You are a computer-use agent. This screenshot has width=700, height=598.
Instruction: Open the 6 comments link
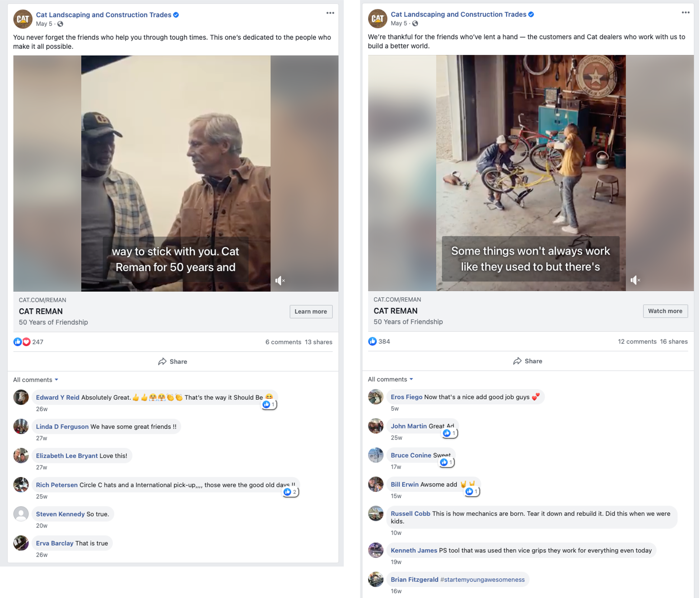(x=283, y=342)
